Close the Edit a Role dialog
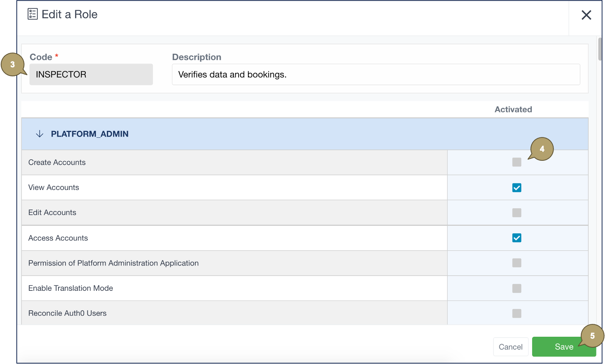This screenshot has width=605, height=364. click(x=586, y=15)
